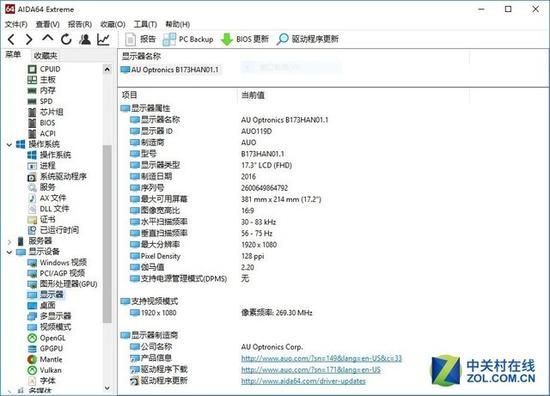Open PC Backup from toolbar

[188, 39]
